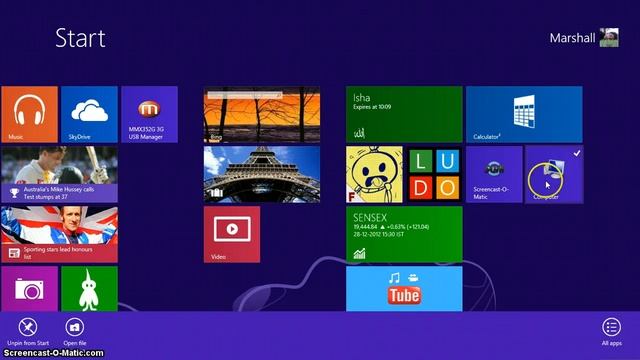Open the SkyDrive tile
The image size is (640, 360).
pyautogui.click(x=89, y=114)
